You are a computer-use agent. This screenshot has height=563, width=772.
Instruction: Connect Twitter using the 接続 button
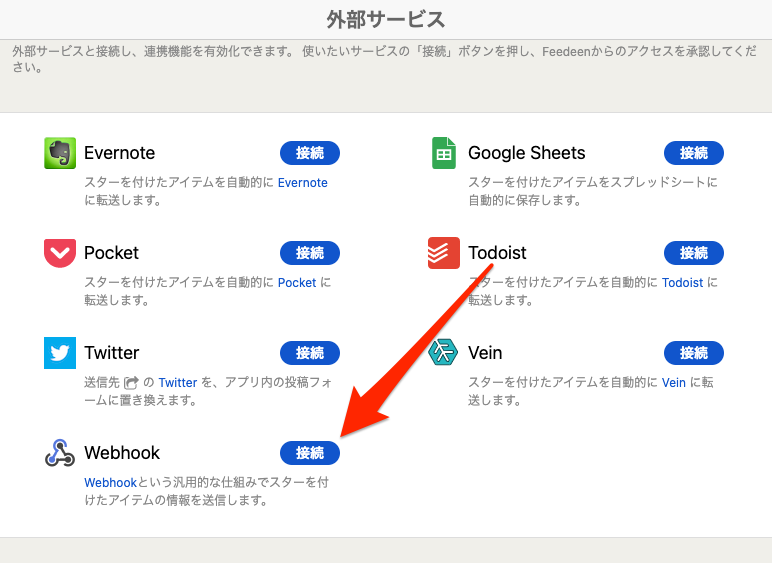310,353
